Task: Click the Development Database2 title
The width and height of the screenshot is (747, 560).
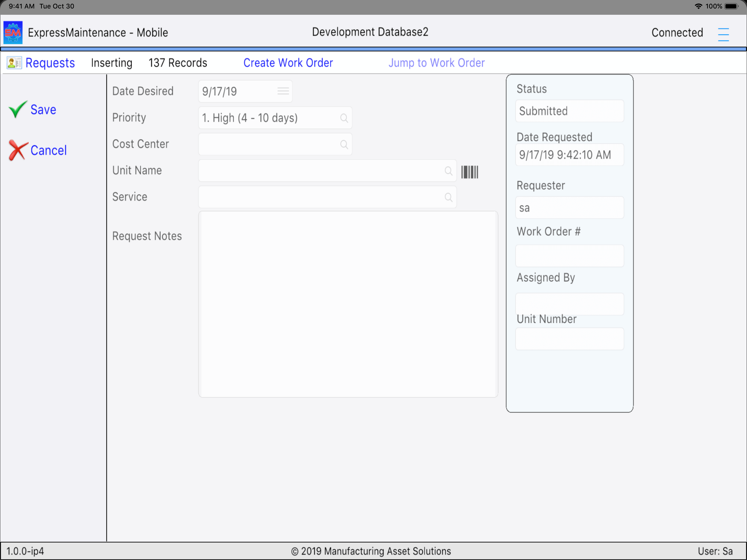Action: [370, 32]
